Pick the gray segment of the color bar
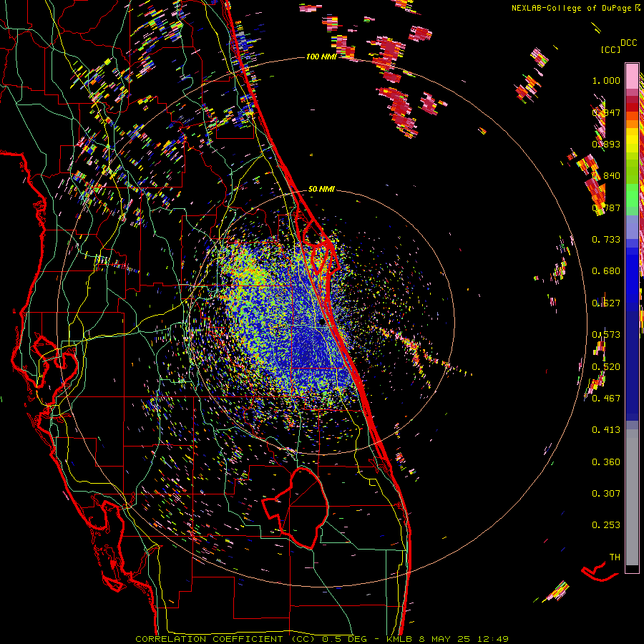 click(x=632, y=497)
